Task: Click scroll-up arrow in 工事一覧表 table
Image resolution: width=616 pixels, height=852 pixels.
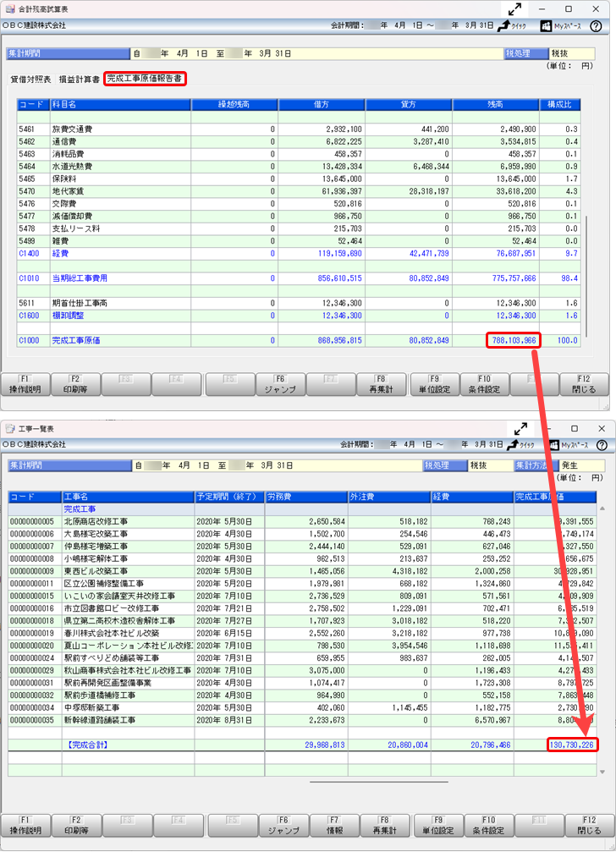Action: (602, 508)
